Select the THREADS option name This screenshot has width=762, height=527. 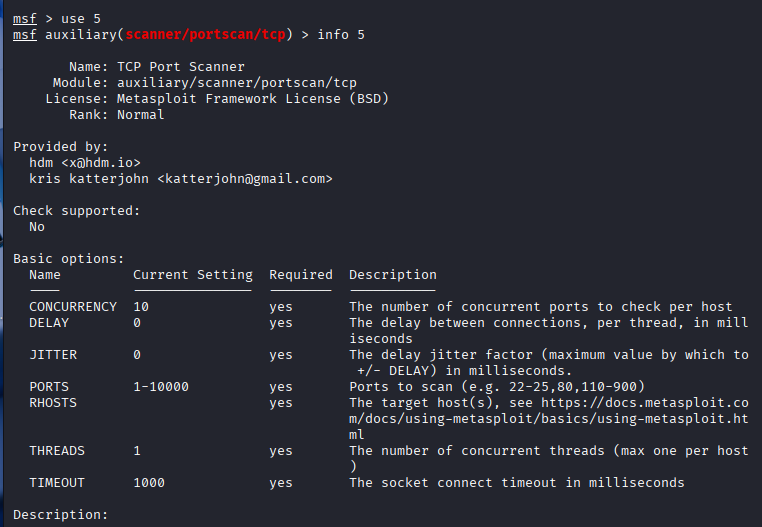click(56, 451)
